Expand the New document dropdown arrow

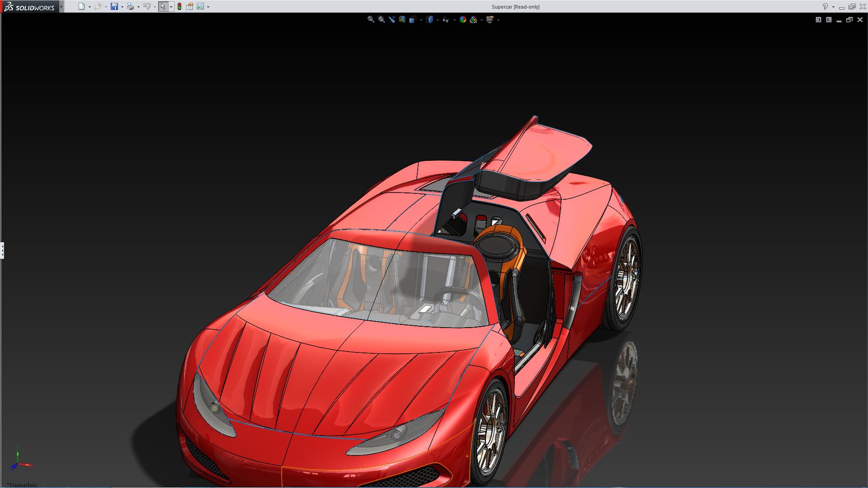pos(90,7)
